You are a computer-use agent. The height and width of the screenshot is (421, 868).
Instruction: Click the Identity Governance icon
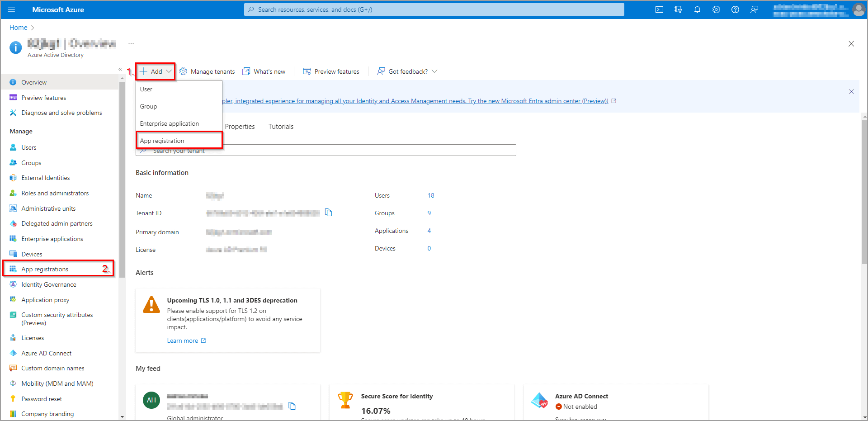click(13, 284)
